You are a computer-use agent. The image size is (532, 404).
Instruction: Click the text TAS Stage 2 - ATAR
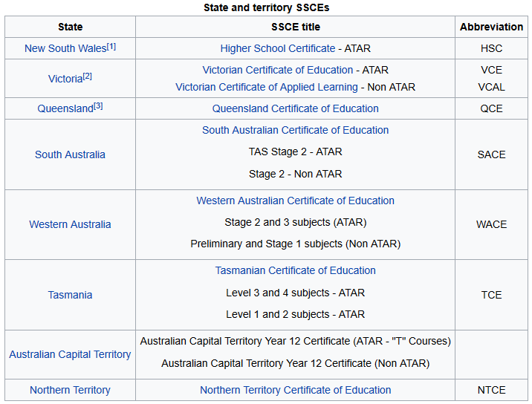[295, 151]
